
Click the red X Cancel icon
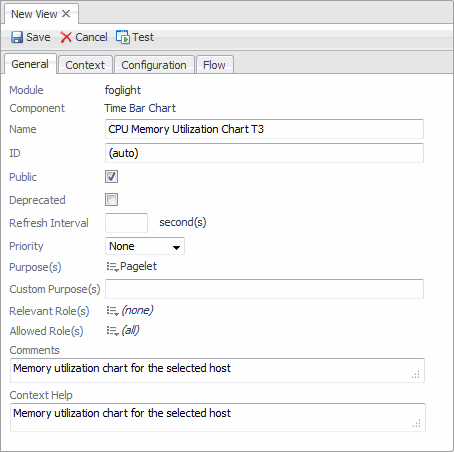tap(66, 37)
